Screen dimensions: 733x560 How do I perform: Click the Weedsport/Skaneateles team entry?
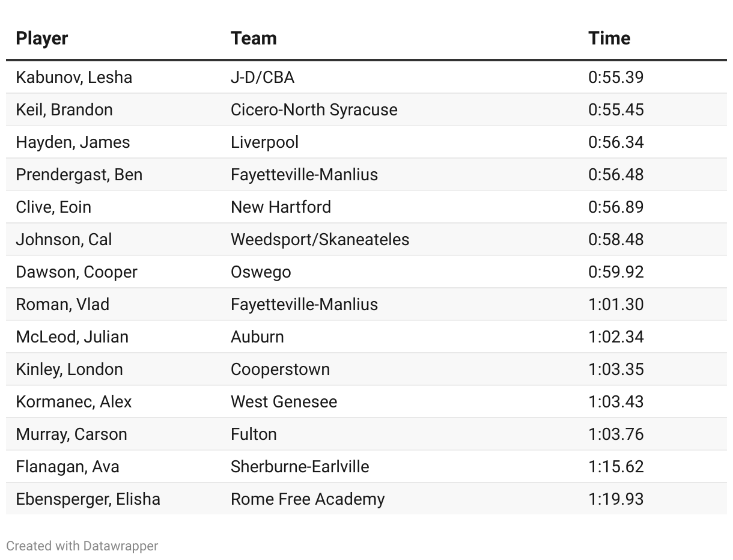tap(320, 240)
